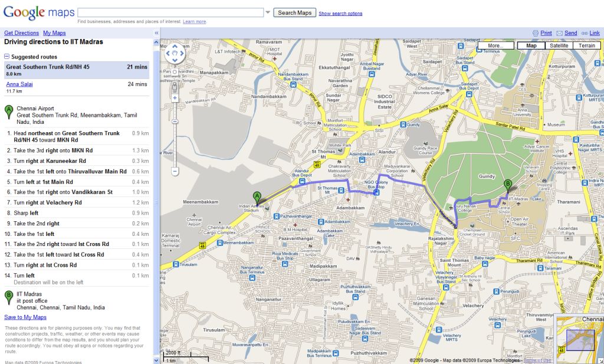Click the Nandambakkam Bus Stand icon

[293, 84]
